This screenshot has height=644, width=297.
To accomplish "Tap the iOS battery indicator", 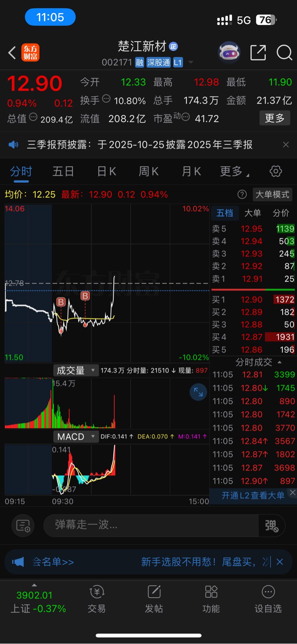I will coord(266,20).
